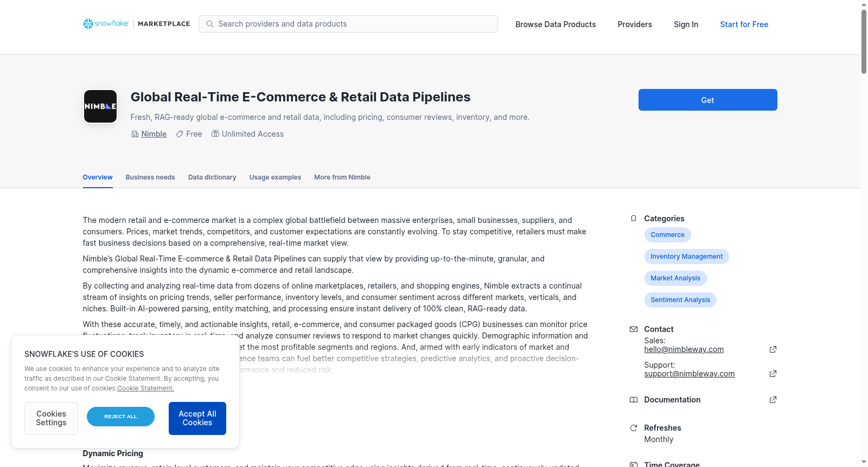Open Cookies Settings
The height and width of the screenshot is (467, 868).
(x=51, y=418)
